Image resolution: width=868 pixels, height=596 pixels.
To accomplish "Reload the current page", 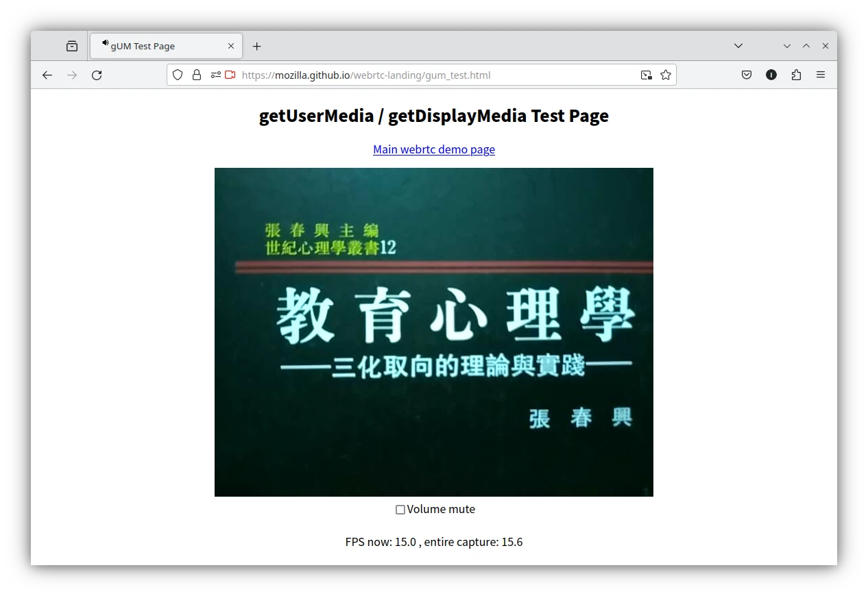I will [97, 75].
